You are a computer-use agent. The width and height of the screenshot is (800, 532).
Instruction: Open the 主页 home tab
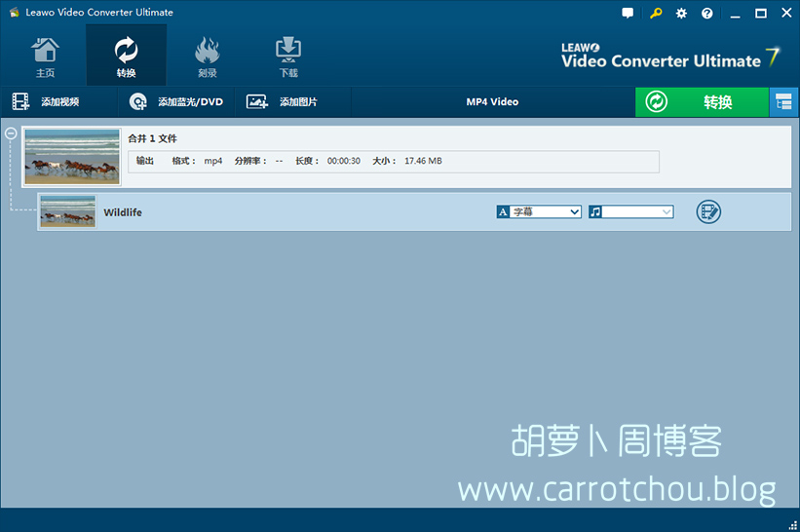(x=45, y=57)
